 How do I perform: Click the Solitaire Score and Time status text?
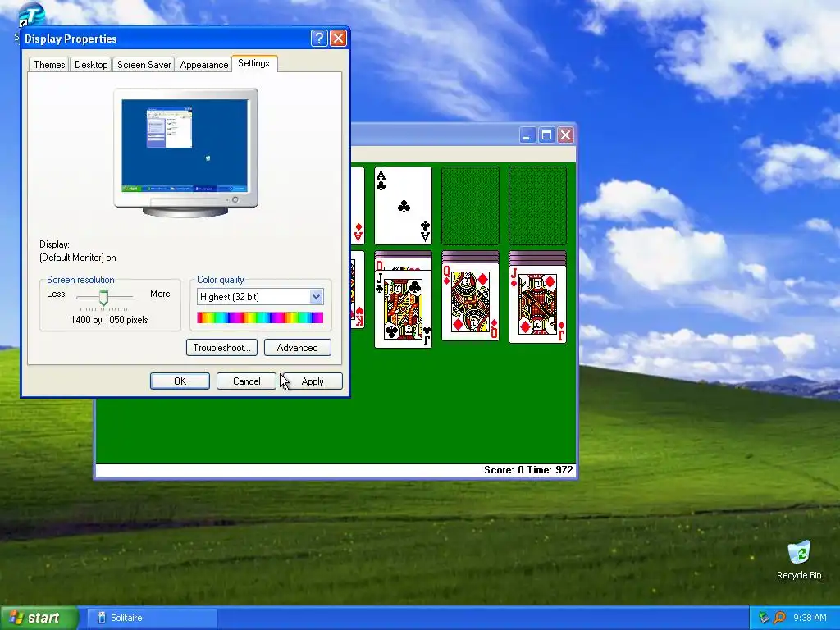click(528, 470)
